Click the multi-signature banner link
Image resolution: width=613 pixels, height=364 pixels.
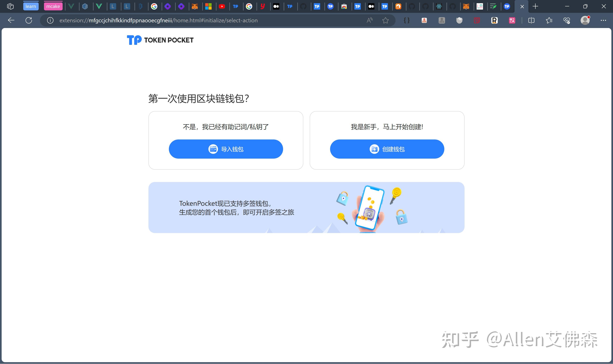[x=306, y=208]
